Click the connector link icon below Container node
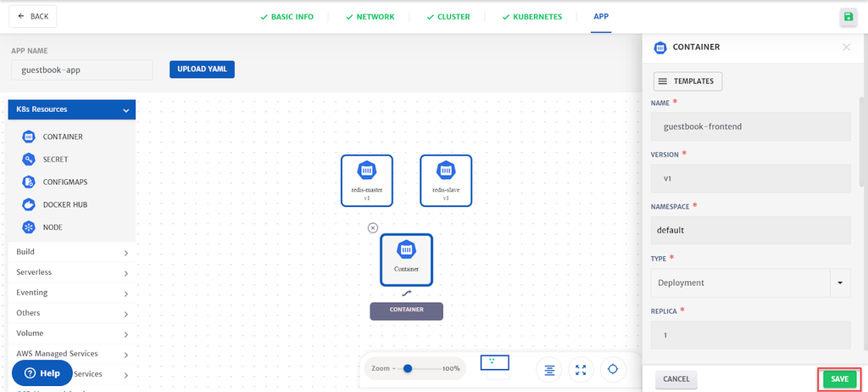 [x=406, y=294]
